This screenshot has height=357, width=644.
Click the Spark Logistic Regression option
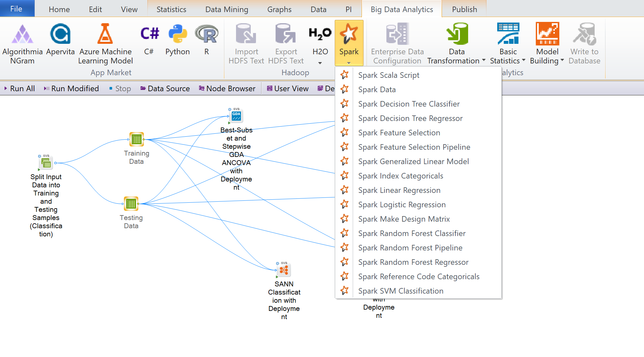click(400, 204)
